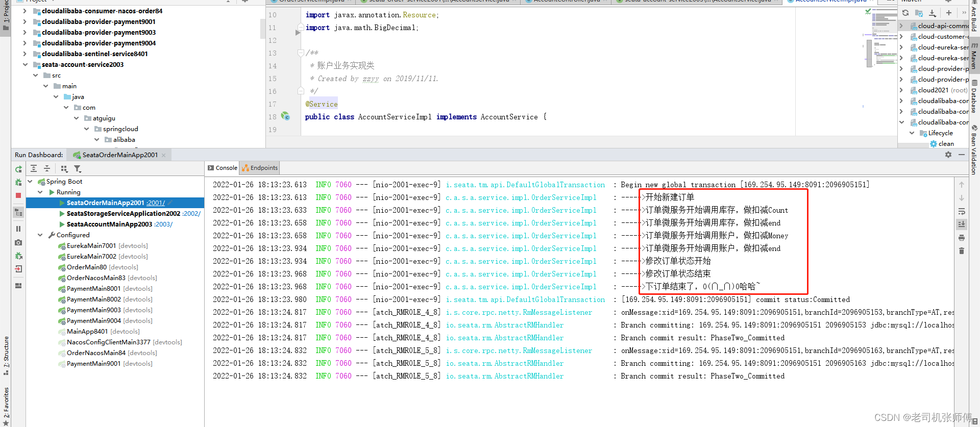Viewport: 980px width, 427px height.
Task: Select the alibaba package folder
Action: (124, 140)
